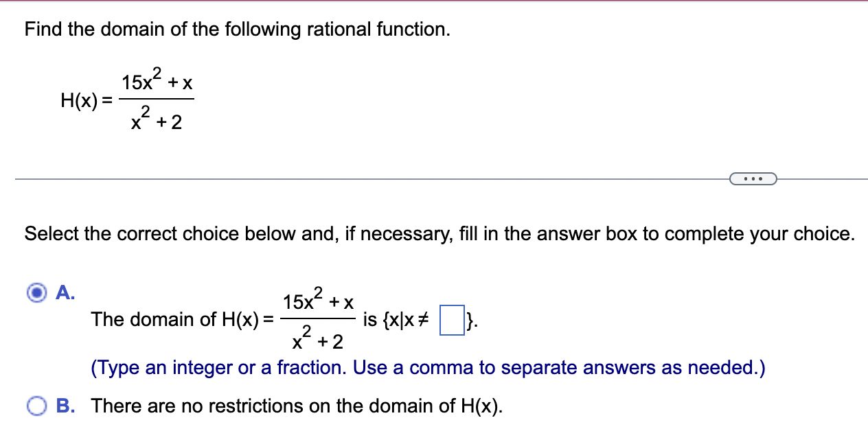This screenshot has height=442, width=868.
Task: Click the blue A choice label
Action: tap(64, 293)
